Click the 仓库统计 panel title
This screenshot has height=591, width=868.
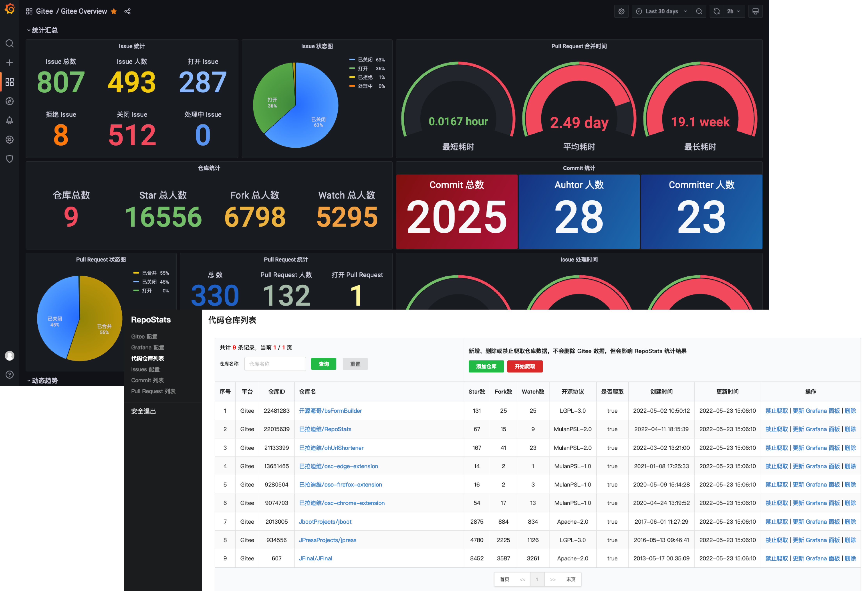pos(209,168)
